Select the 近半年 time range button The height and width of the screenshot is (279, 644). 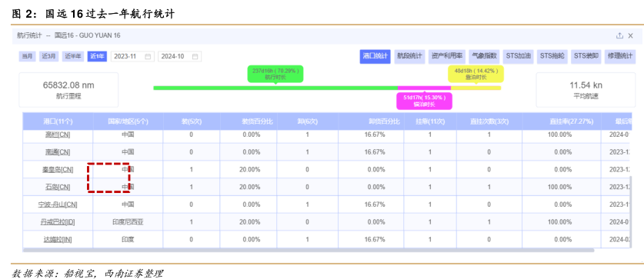click(73, 57)
